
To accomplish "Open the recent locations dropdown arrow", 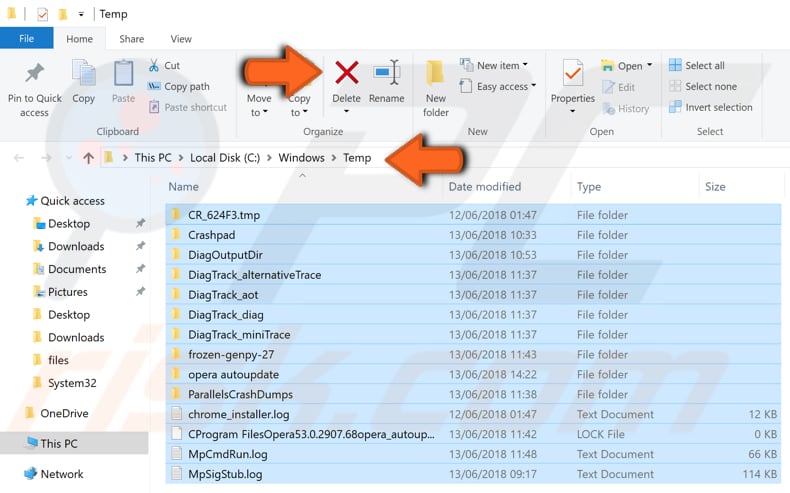I will (69, 158).
